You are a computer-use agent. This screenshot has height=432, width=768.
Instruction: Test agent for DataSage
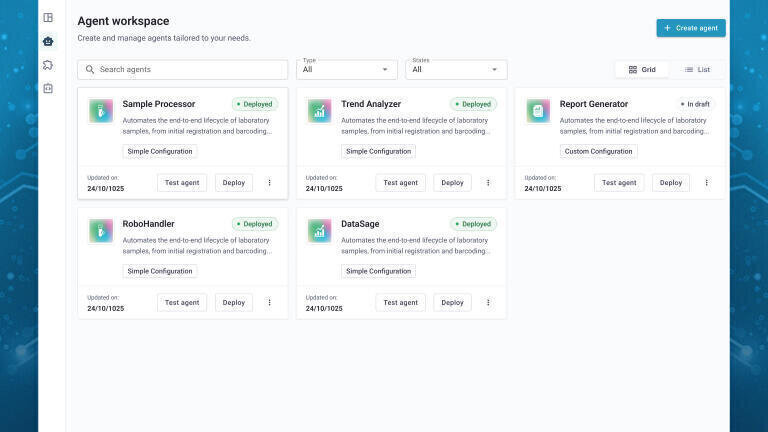pos(400,302)
